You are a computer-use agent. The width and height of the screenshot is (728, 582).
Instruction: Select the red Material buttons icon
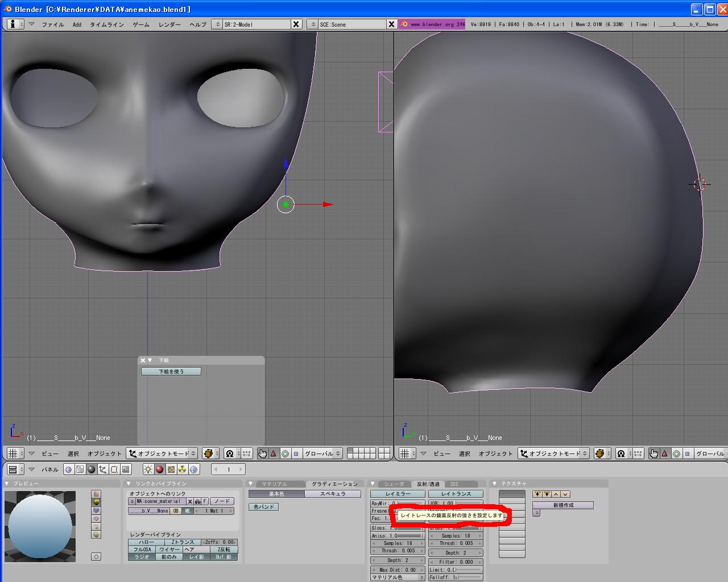click(159, 469)
